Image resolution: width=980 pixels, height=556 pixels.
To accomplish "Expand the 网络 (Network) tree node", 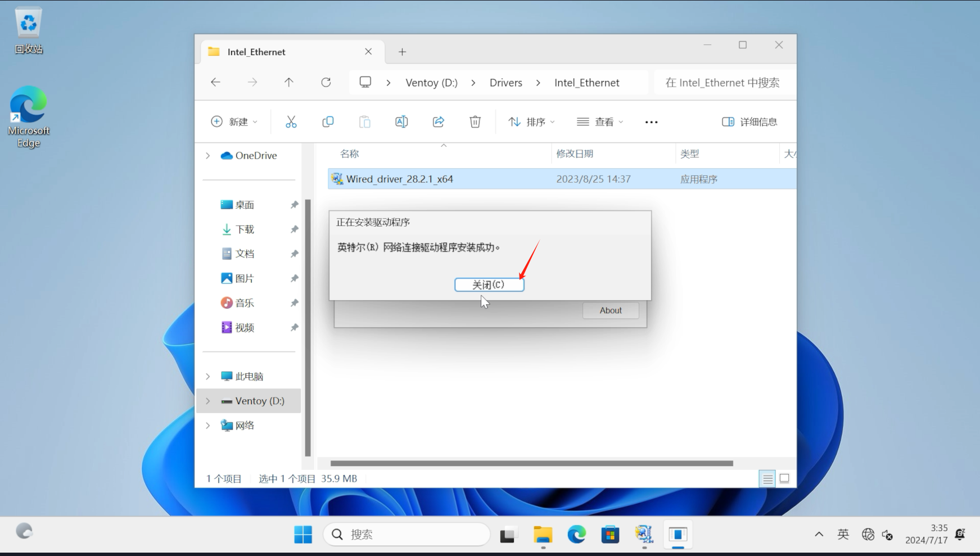I will (x=207, y=426).
